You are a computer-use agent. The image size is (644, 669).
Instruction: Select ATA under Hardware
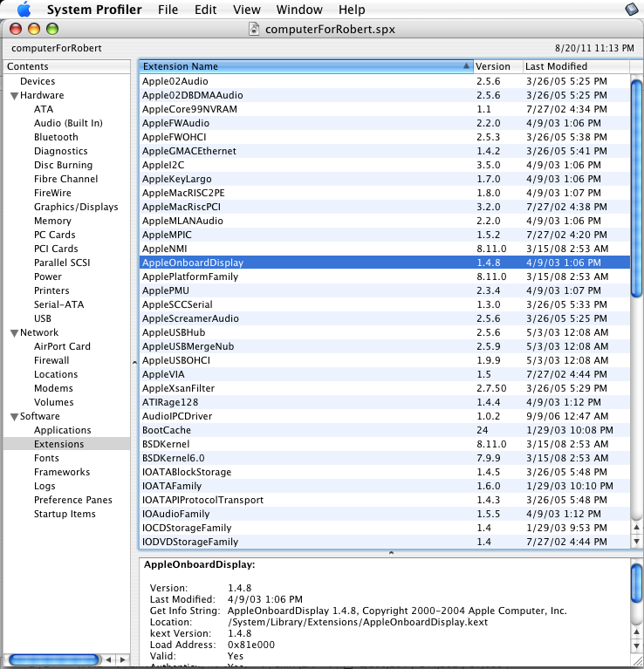[x=44, y=109]
